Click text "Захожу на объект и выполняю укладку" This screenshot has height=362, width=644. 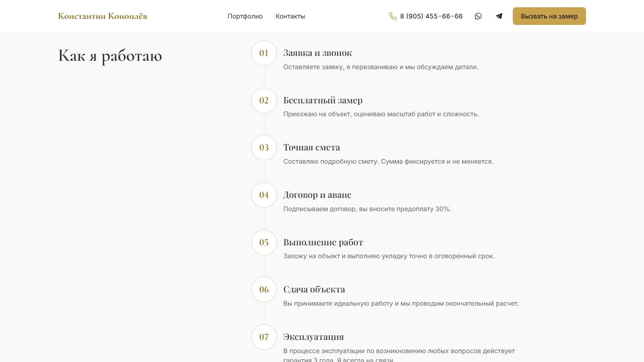click(x=345, y=256)
